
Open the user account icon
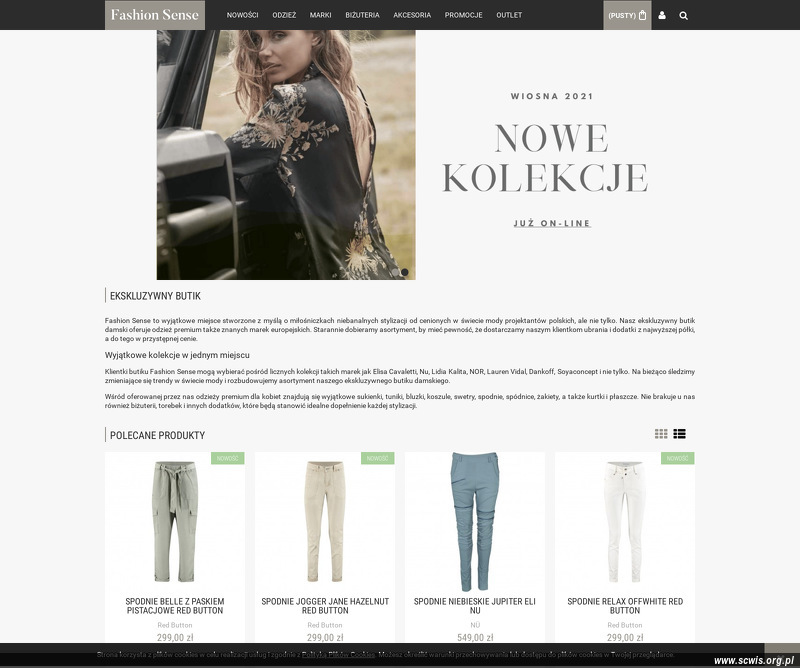point(662,15)
